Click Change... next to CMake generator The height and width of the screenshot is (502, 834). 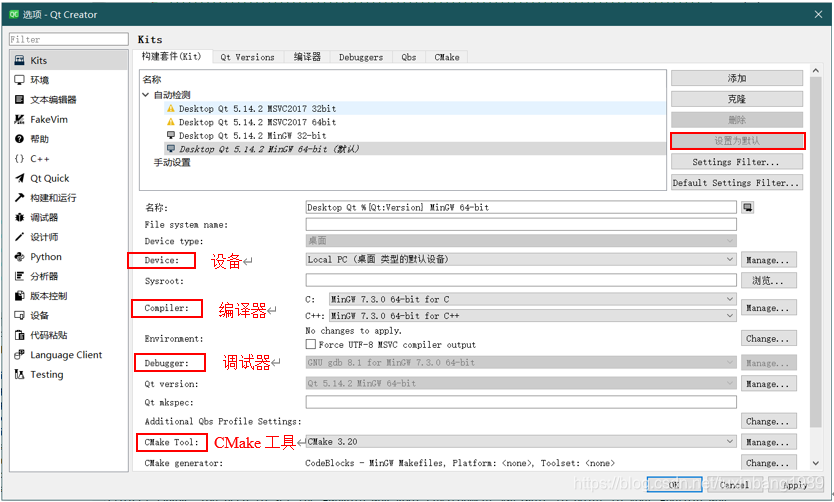[769, 463]
